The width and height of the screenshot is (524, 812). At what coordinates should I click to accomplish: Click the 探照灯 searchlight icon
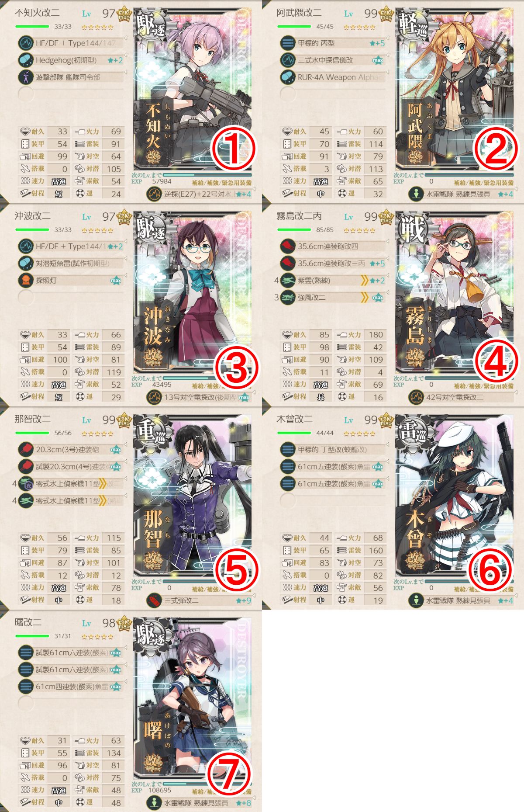[x=26, y=281]
